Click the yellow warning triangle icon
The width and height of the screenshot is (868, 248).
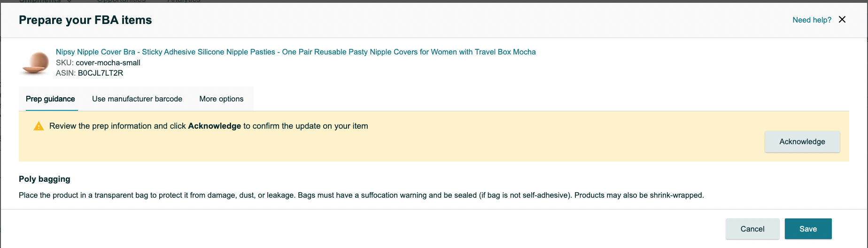(x=39, y=126)
